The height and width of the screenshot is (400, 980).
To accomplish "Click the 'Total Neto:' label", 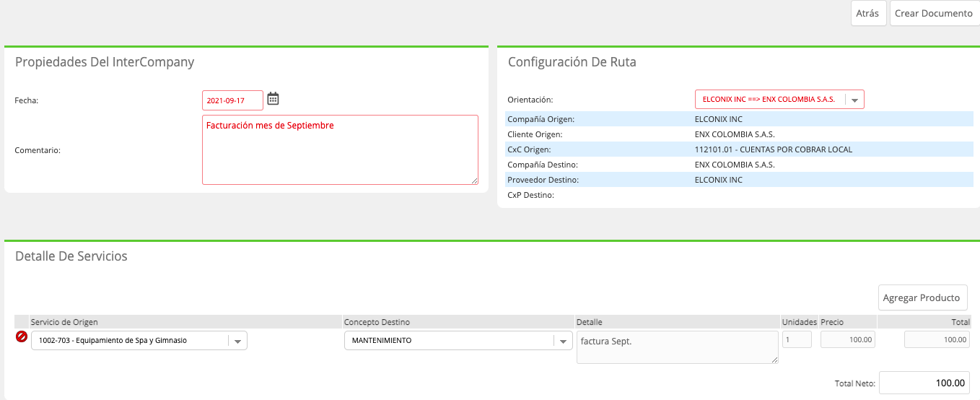I will click(854, 383).
